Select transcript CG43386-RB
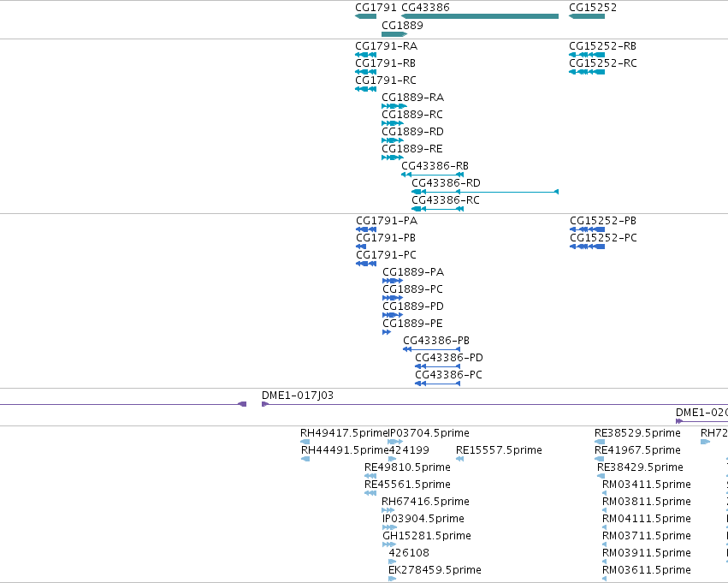 pyautogui.click(x=435, y=166)
